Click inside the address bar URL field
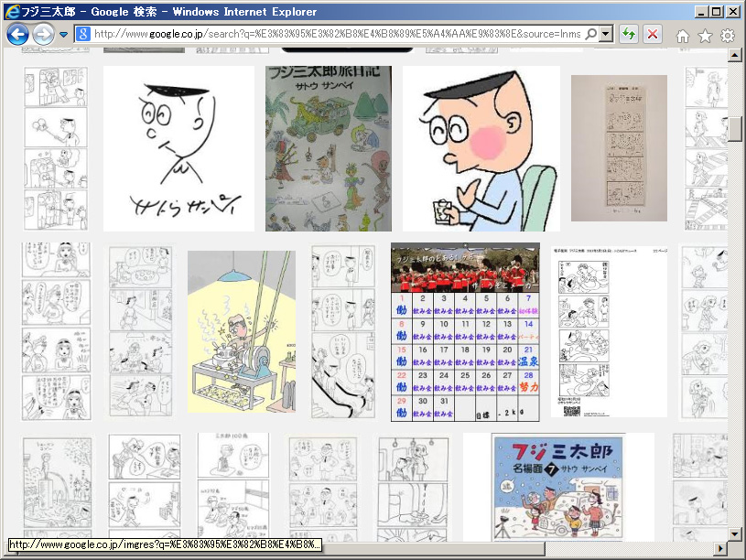This screenshot has width=746, height=560. point(337,34)
